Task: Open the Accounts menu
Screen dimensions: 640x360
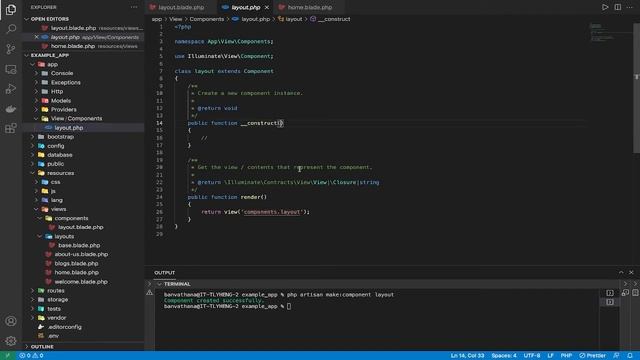Action: (x=11, y=321)
